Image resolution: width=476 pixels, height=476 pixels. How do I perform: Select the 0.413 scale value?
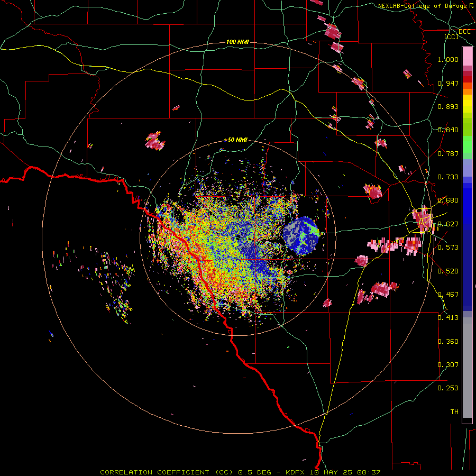pyautogui.click(x=448, y=318)
